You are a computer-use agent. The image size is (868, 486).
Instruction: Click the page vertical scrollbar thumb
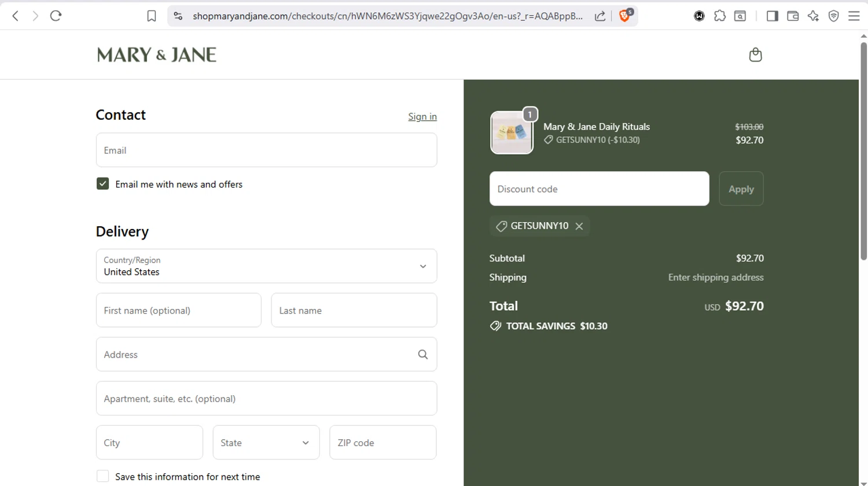[863, 150]
